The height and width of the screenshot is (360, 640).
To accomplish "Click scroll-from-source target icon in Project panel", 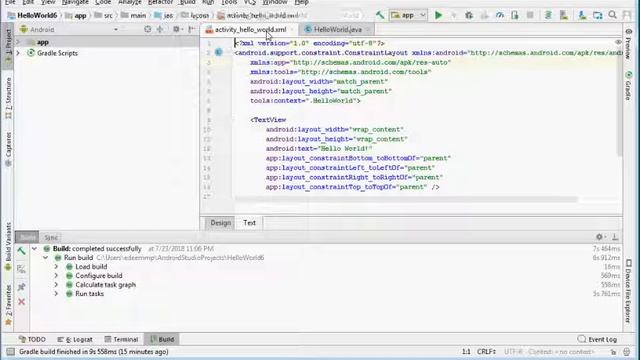I will click(x=148, y=29).
